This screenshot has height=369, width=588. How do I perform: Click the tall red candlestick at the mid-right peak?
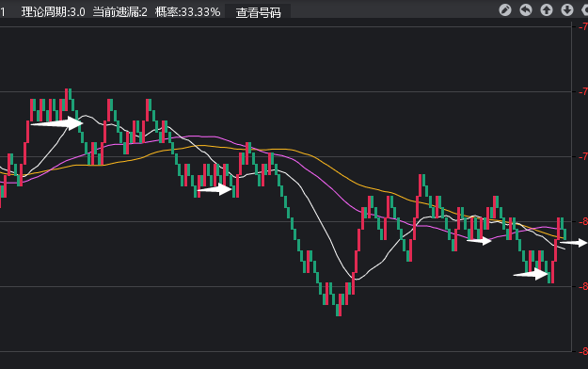420,185
